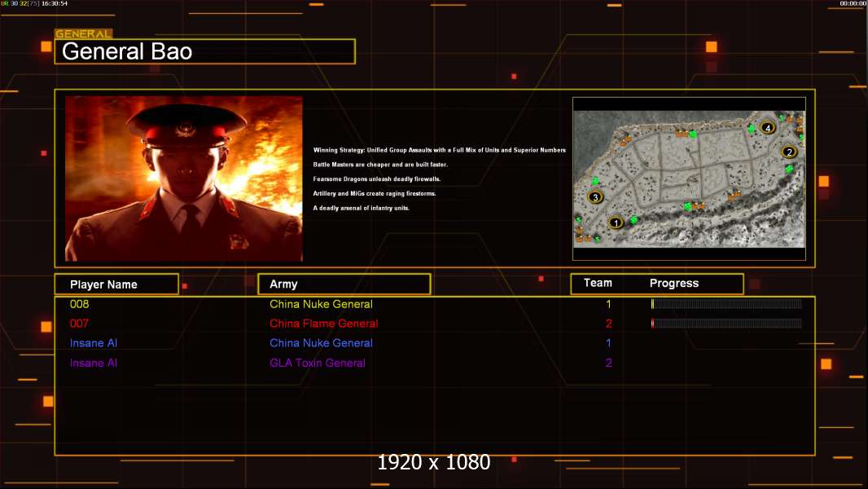Image resolution: width=868 pixels, height=489 pixels.
Task: Click team number for player 007
Action: 608,324
